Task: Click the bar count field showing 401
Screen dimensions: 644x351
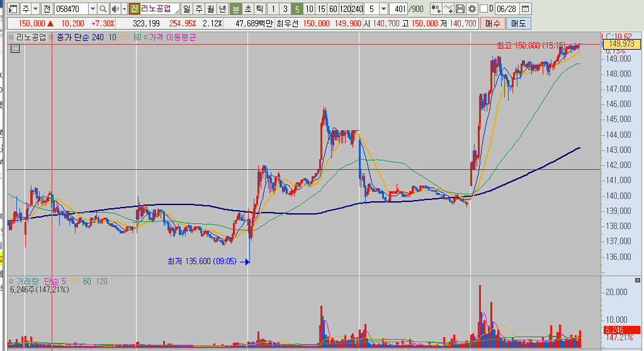Action: pyautogui.click(x=398, y=9)
